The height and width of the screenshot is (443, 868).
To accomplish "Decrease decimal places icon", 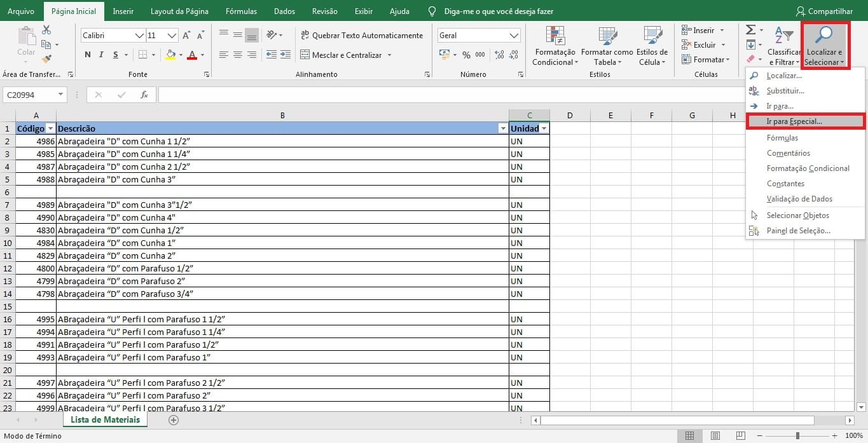I will (513, 55).
